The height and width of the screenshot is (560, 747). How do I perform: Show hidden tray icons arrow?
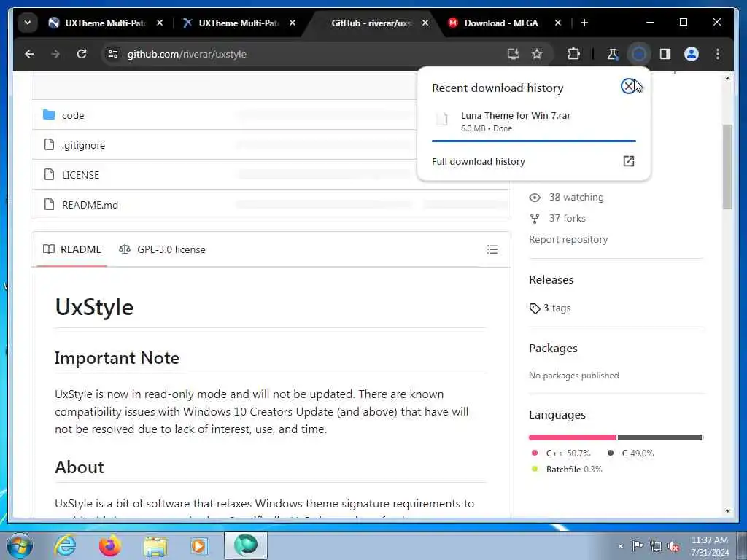(x=620, y=546)
